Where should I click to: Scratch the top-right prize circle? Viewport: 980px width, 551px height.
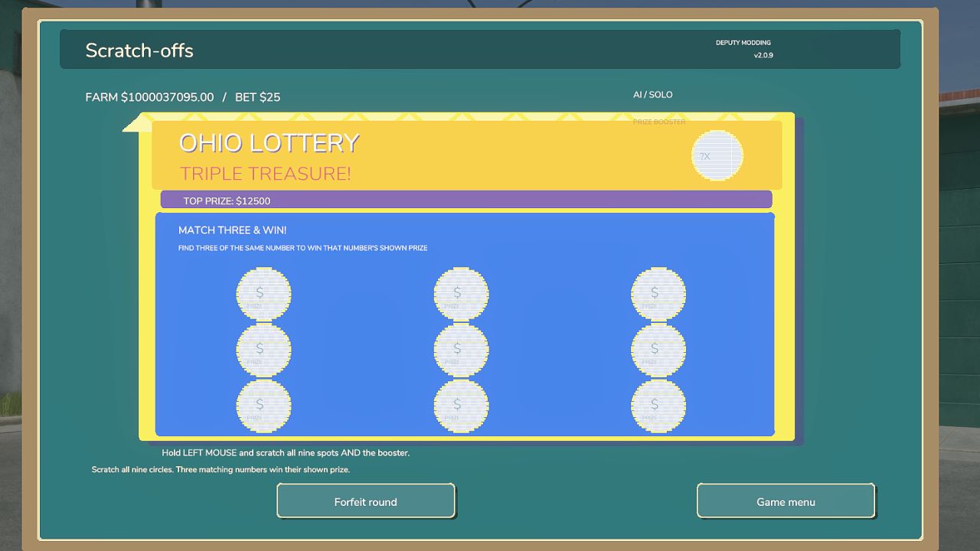pyautogui.click(x=658, y=294)
